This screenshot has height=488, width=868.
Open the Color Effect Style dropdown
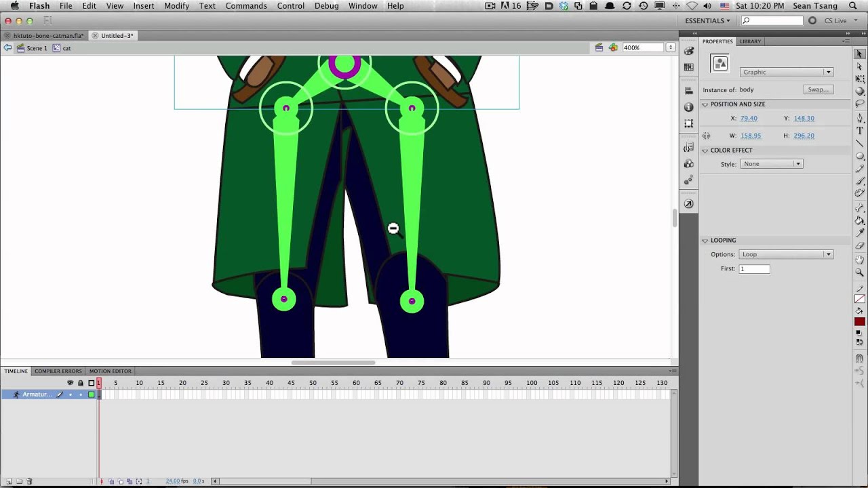[x=771, y=164]
